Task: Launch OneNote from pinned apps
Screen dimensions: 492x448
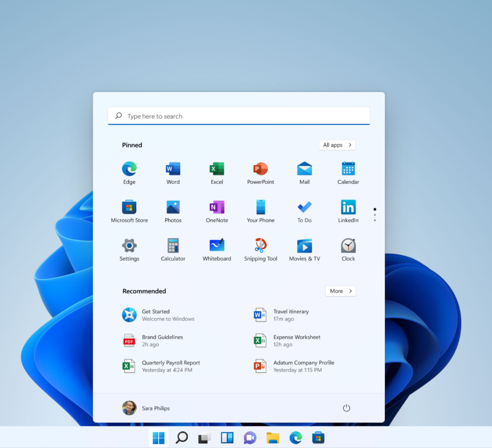Action: tap(217, 211)
